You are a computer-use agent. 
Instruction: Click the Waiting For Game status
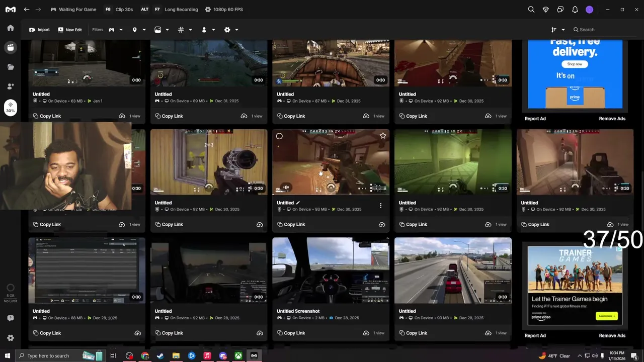[x=73, y=10]
